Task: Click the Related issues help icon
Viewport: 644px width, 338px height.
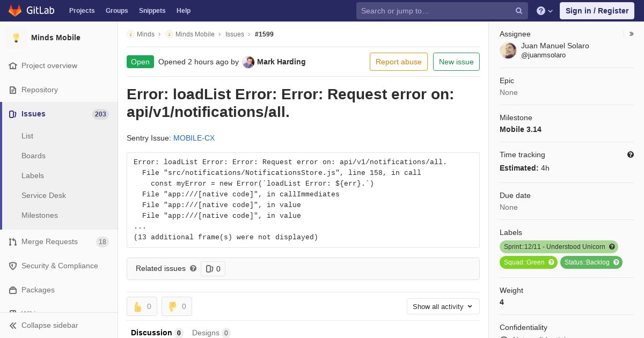Action: point(193,268)
